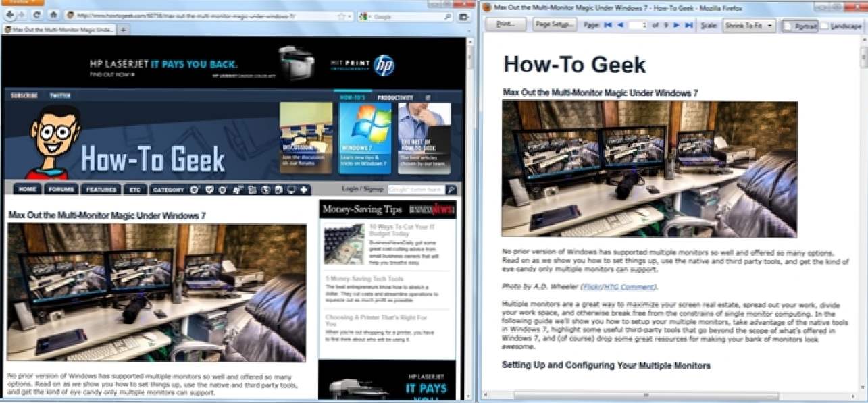This screenshot has width=868, height=403.
Task: Go back using browser Back arrow
Action: click(11, 15)
